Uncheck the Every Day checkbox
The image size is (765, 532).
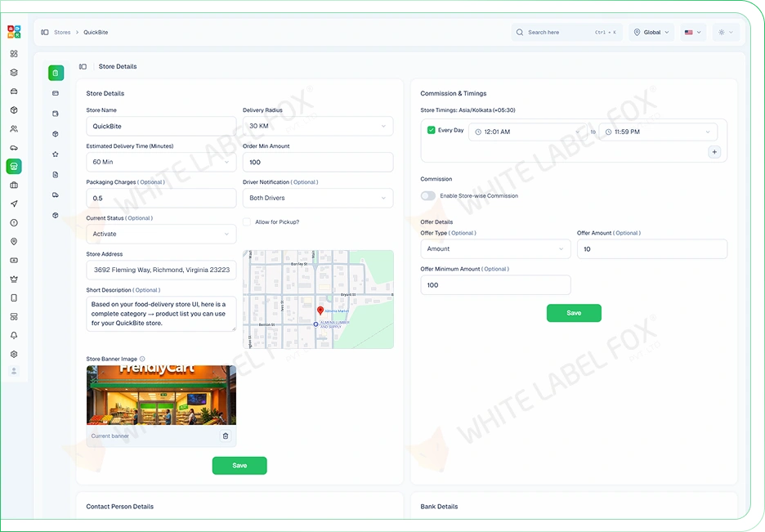(x=432, y=130)
